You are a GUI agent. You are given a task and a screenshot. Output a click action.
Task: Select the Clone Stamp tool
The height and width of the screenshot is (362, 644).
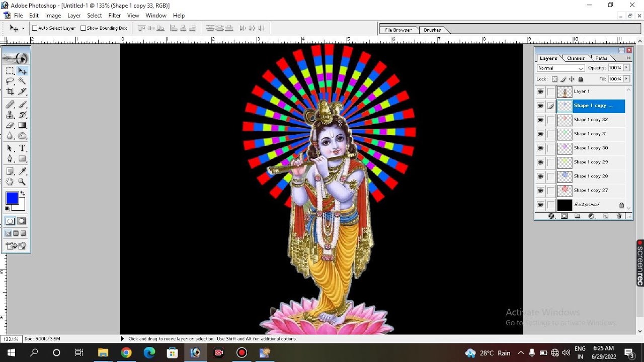point(10,115)
